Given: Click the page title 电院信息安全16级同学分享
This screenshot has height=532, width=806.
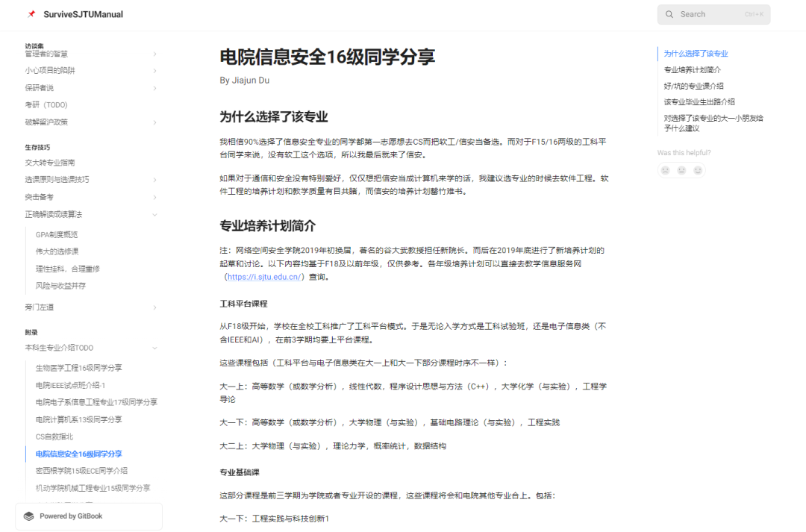Looking at the screenshot, I should click(328, 57).
